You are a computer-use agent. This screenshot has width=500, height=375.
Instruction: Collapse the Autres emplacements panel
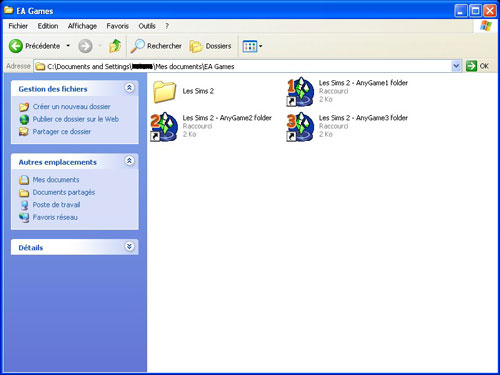pos(129,161)
